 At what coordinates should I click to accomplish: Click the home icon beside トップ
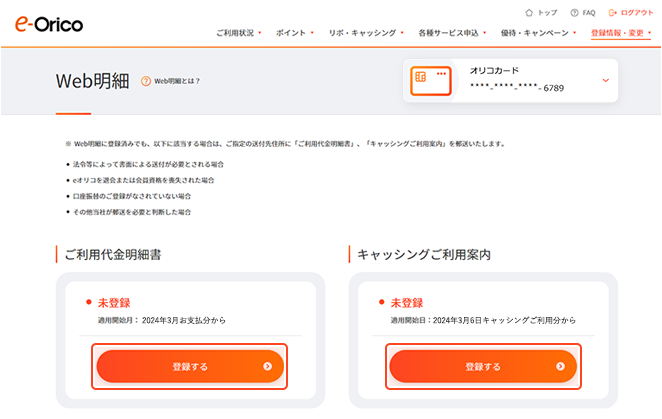pos(529,13)
